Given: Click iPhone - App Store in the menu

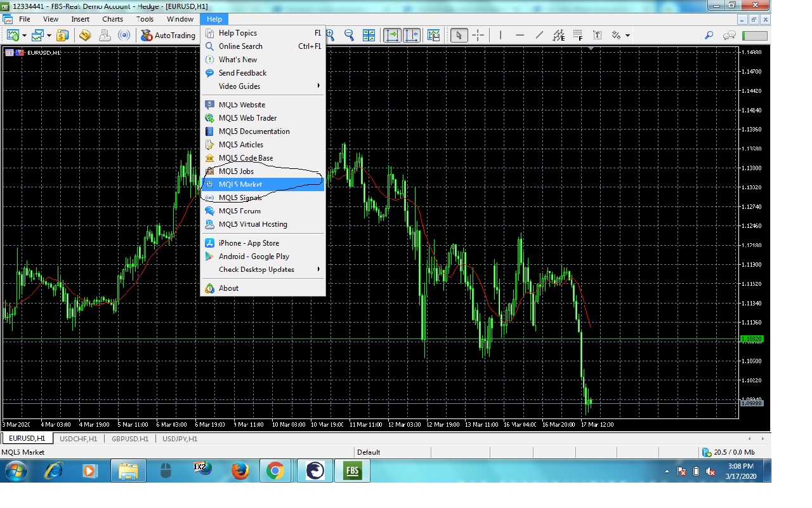Looking at the screenshot, I should (263, 243).
